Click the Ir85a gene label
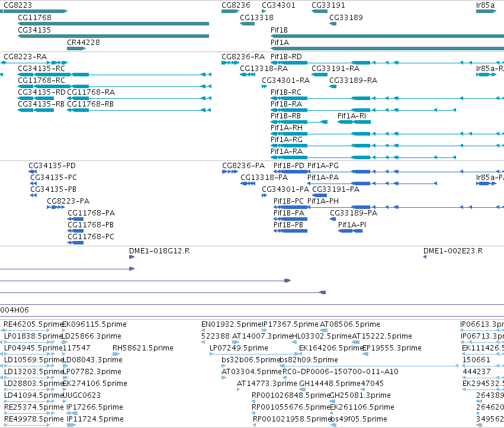 (x=486, y=5)
